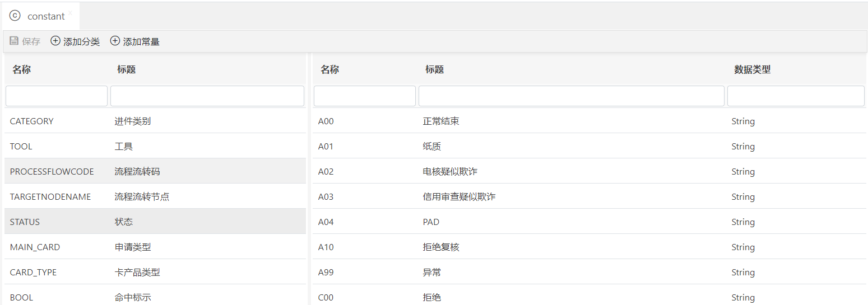The image size is (868, 305).
Task: Focus the right panel 名称 filter box
Action: tap(365, 96)
